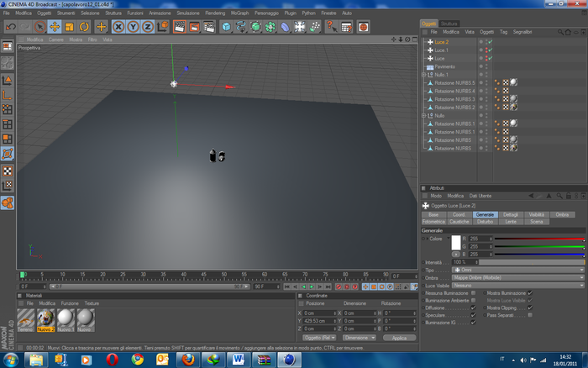Open the Ombra shadow type dropdown
The width and height of the screenshot is (588, 368).
point(518,278)
